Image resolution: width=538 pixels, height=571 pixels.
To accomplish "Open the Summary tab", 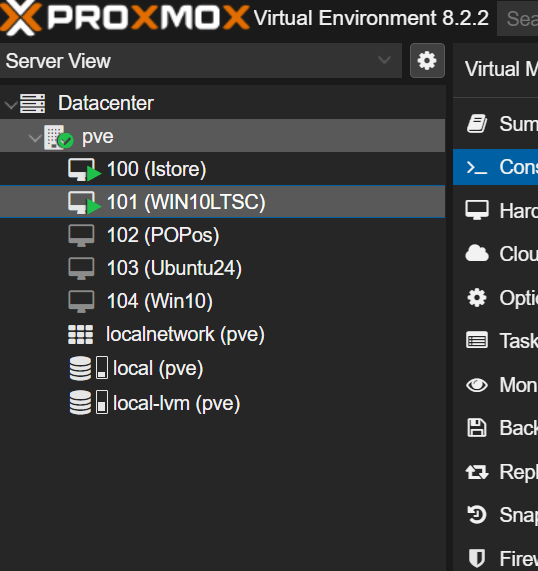I will click(x=495, y=124).
